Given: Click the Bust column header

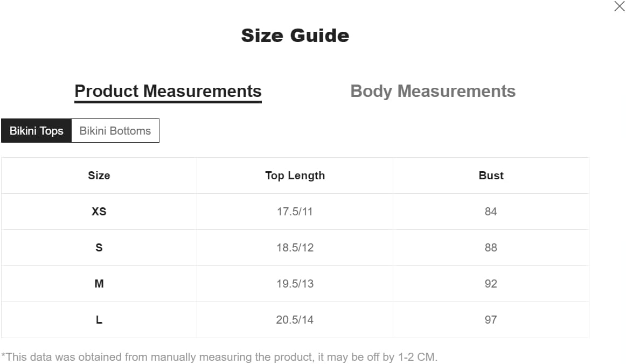Looking at the screenshot, I should click(491, 176).
